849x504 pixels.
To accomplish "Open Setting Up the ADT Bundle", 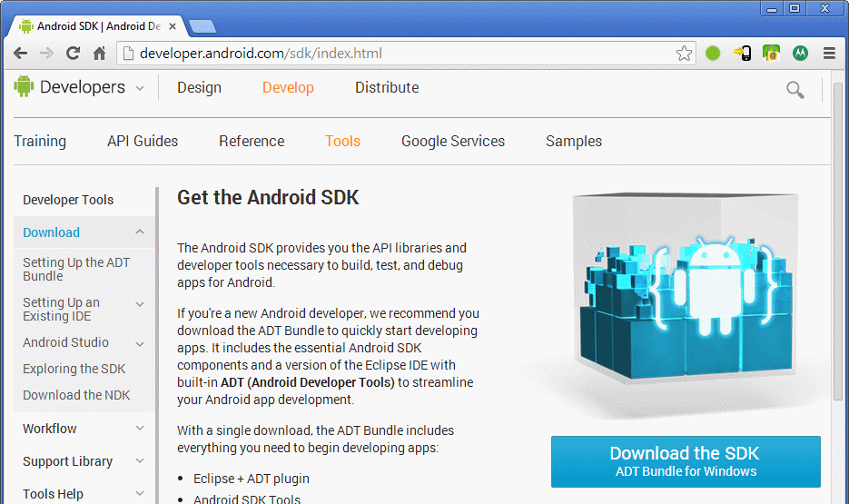I will (76, 269).
